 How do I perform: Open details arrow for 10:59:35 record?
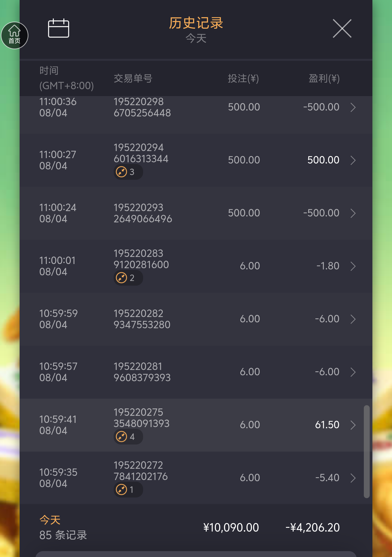pyautogui.click(x=353, y=478)
